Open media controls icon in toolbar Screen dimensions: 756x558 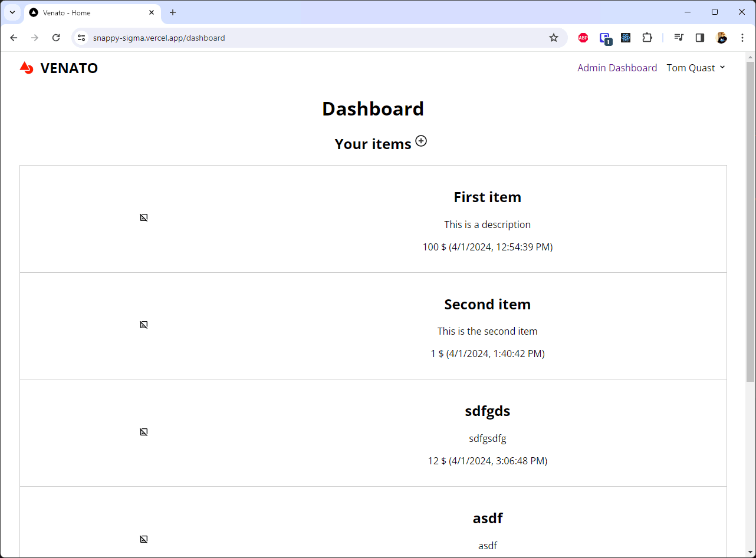click(679, 38)
